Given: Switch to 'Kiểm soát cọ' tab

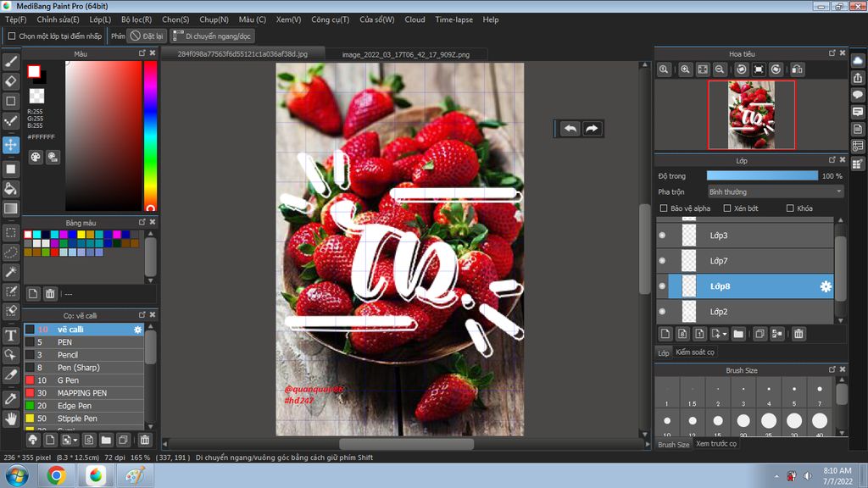Looking at the screenshot, I should point(695,352).
